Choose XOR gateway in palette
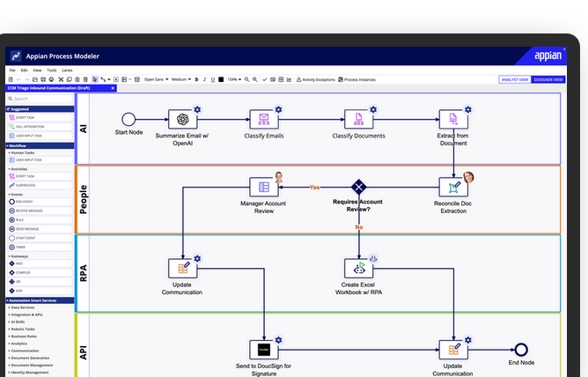This screenshot has width=588, height=377. (40, 291)
